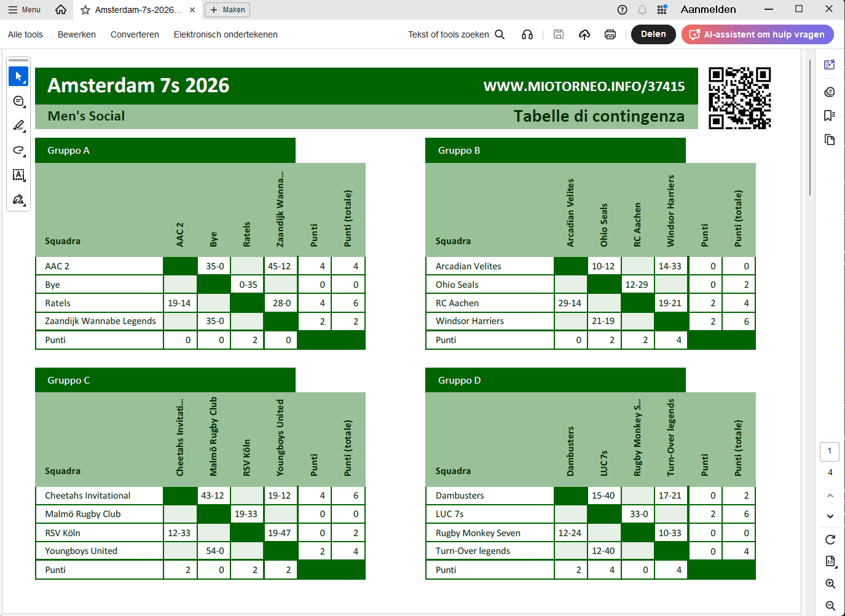Screen dimensions: 845x616
Task: Open the Help question mark icon
Action: pos(622,10)
